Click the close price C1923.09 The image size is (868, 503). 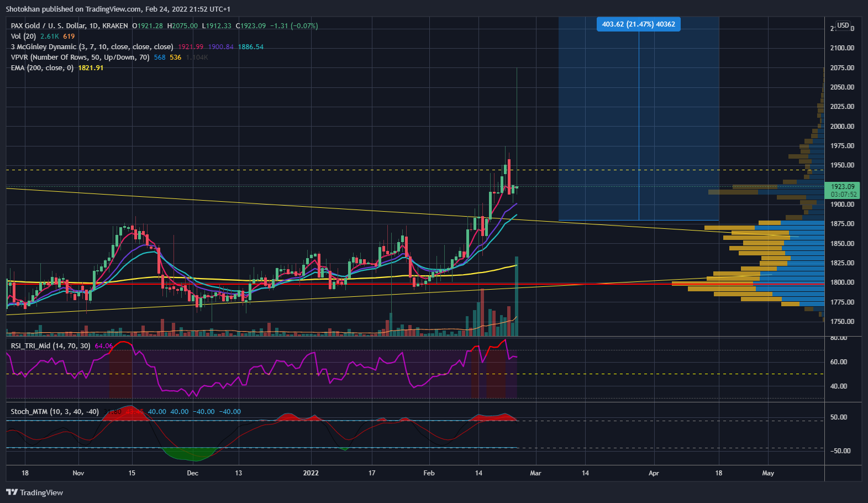(x=251, y=26)
